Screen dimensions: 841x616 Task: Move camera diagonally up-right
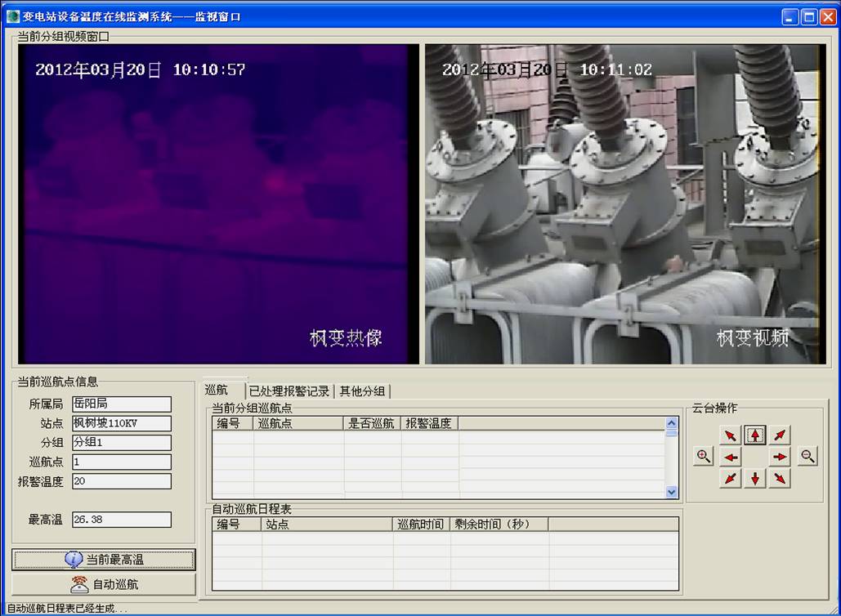coord(781,435)
